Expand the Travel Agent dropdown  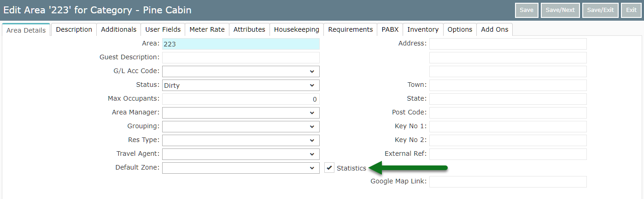coord(240,154)
